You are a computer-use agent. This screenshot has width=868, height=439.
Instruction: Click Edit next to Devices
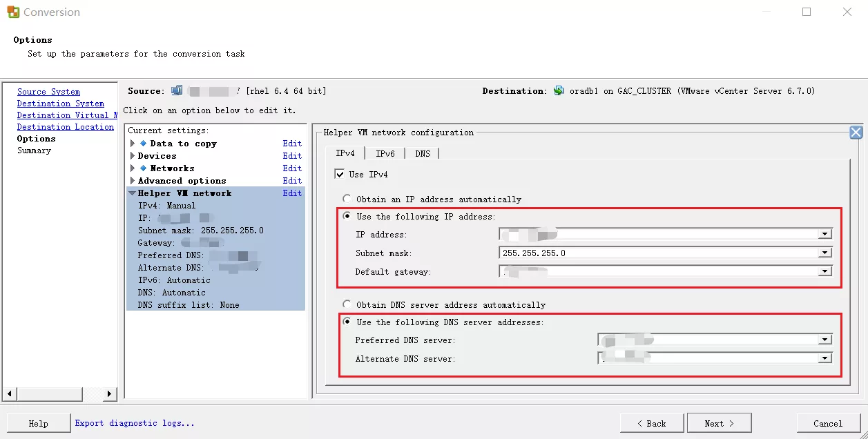pos(292,156)
